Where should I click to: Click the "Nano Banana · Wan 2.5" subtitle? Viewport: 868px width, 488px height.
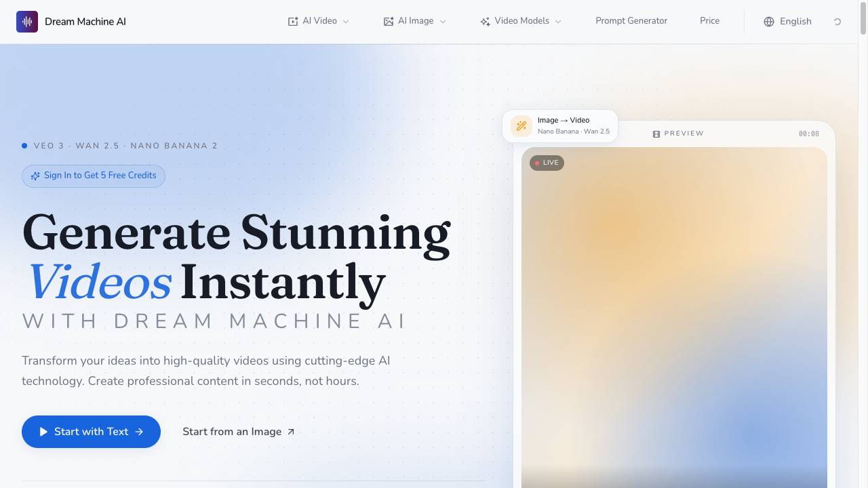(574, 131)
